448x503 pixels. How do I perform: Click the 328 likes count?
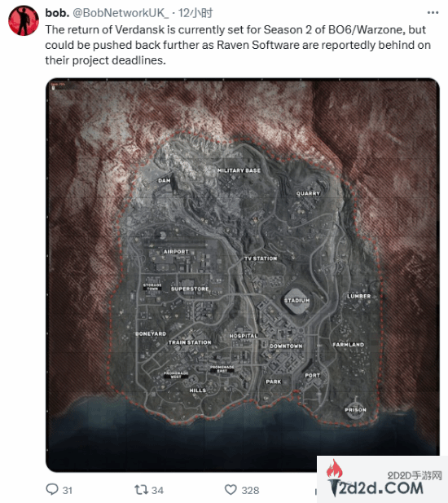tap(250, 491)
